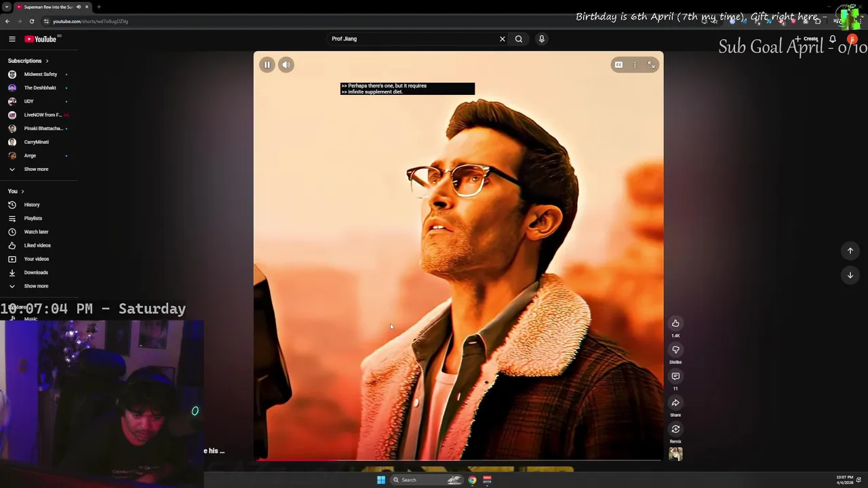Open Downloads

pos(38,272)
